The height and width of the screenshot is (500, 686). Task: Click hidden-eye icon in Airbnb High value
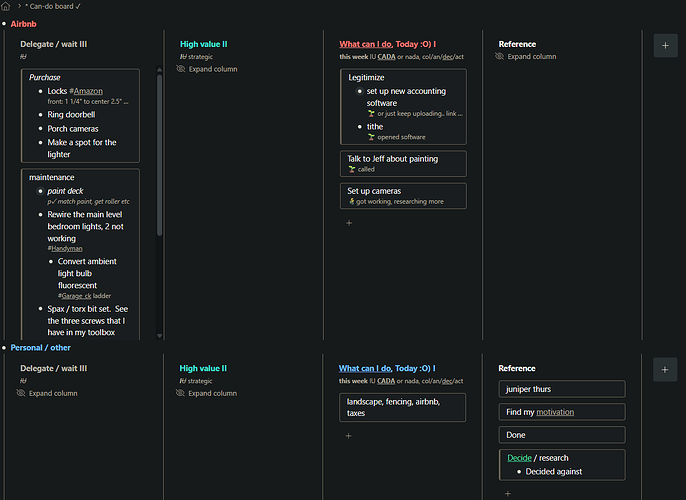click(x=181, y=69)
